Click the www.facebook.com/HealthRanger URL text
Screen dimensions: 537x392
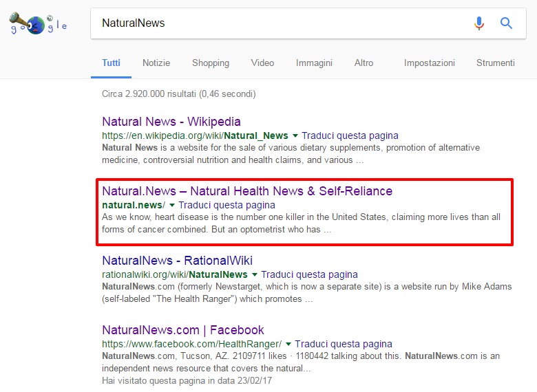tap(191, 344)
